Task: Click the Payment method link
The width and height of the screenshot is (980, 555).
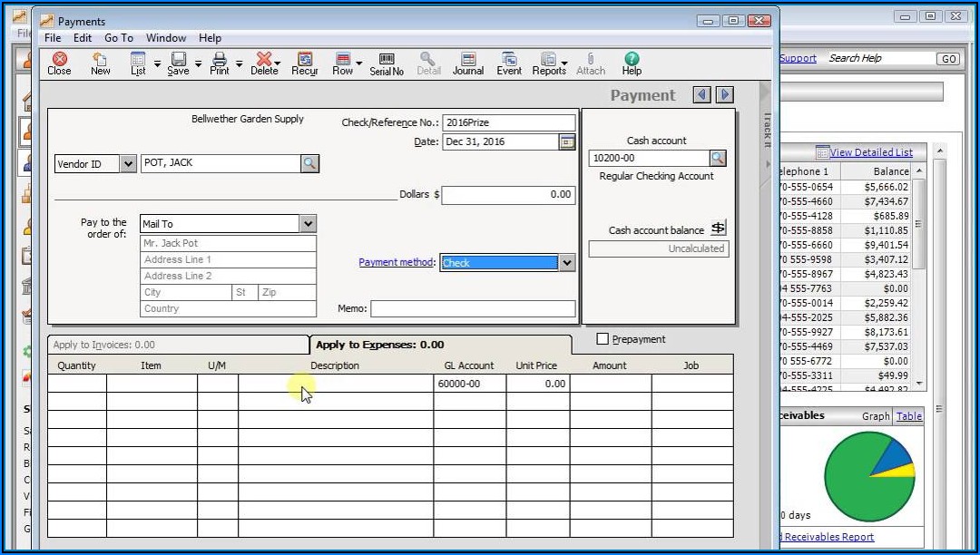Action: (397, 263)
